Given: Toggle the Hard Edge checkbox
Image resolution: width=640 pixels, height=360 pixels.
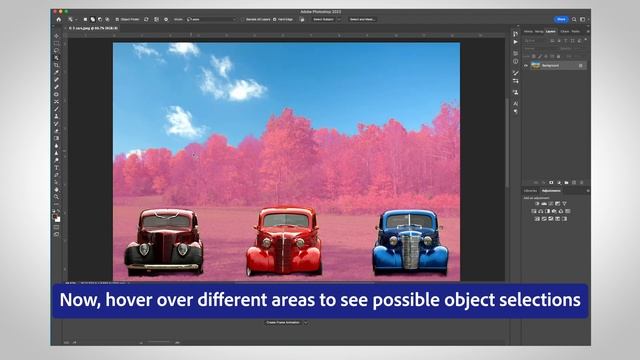Looking at the screenshot, I should [x=274, y=19].
